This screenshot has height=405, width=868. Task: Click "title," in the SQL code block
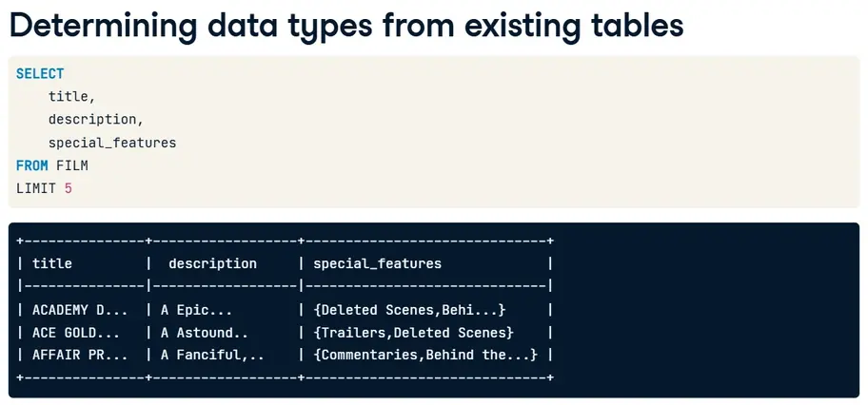[x=72, y=96]
